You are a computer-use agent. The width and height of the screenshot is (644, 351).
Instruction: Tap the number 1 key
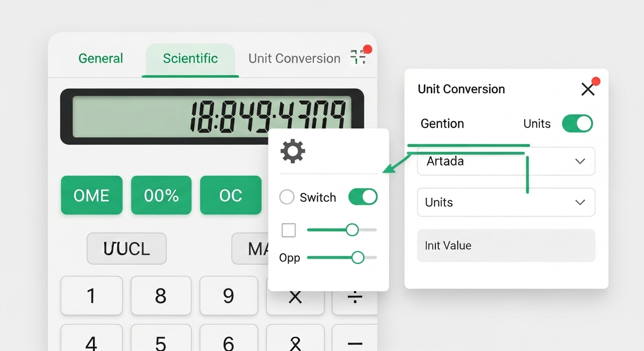pos(91,296)
